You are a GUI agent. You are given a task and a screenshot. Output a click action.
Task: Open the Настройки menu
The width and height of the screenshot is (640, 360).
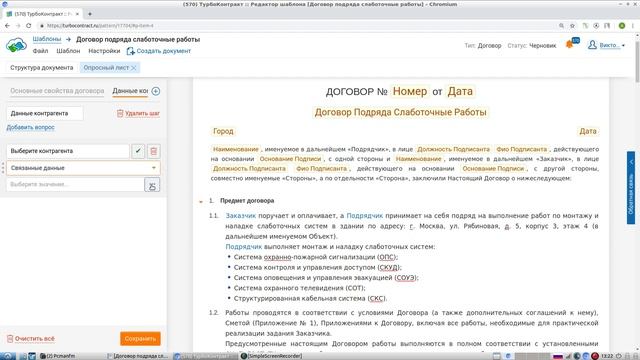104,51
